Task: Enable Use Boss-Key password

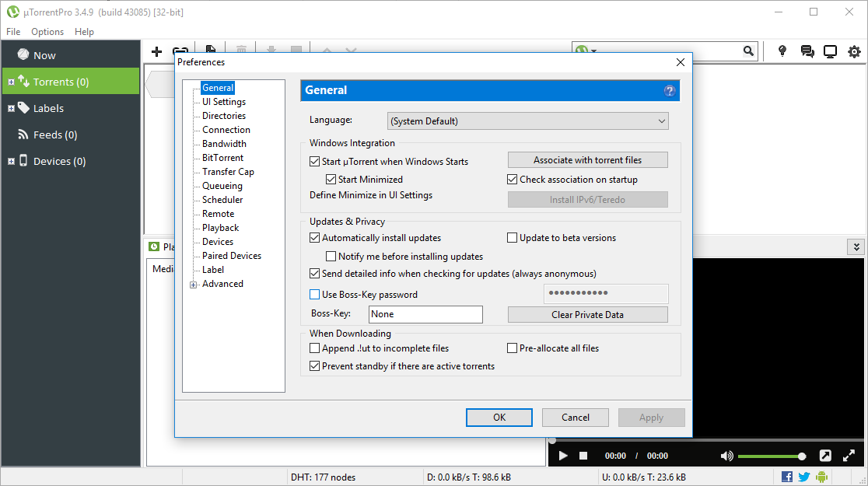Action: [314, 295]
